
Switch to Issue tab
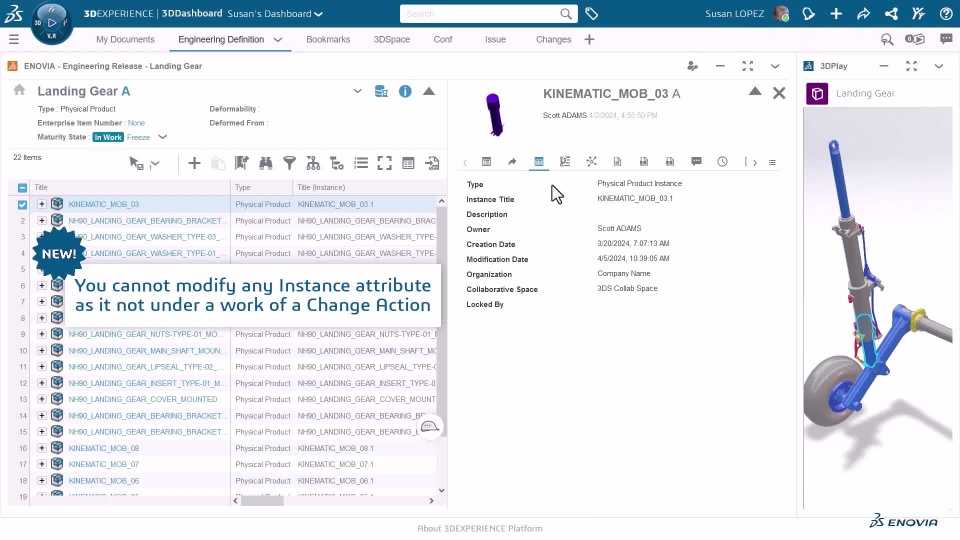tap(495, 39)
